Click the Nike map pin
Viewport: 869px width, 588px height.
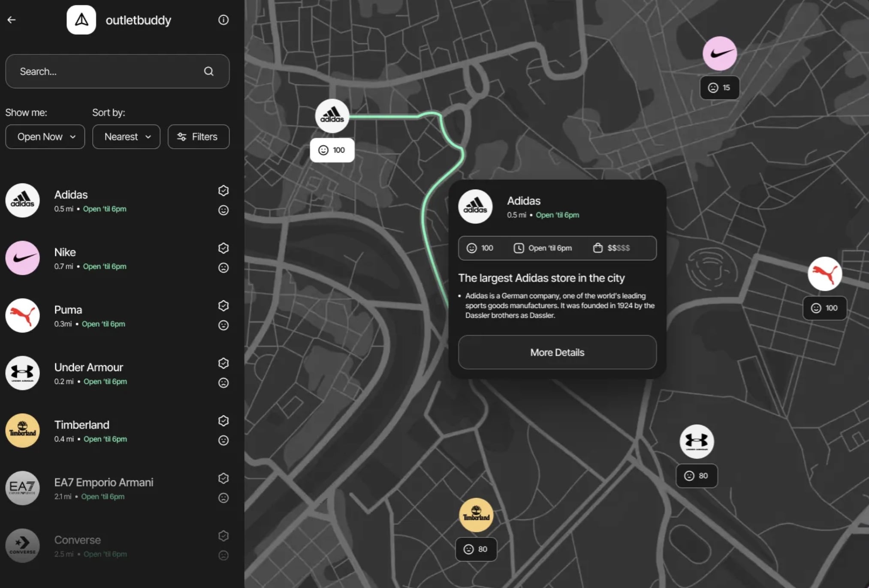719,54
